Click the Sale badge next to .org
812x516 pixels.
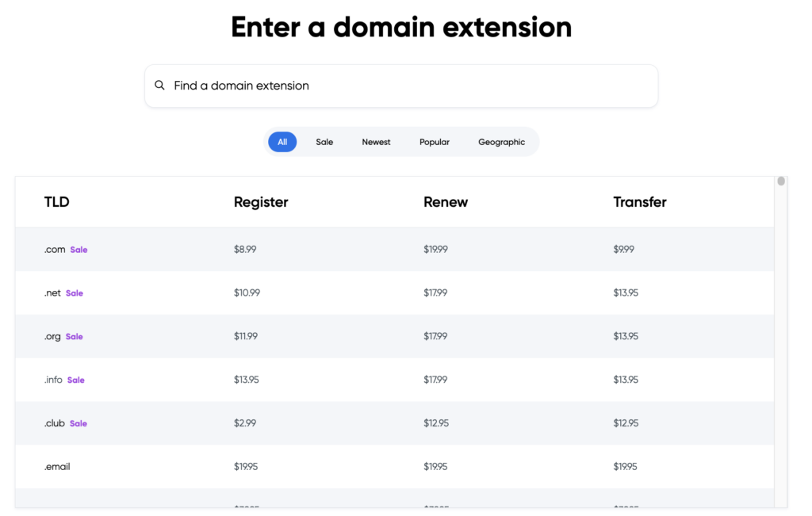click(x=75, y=336)
